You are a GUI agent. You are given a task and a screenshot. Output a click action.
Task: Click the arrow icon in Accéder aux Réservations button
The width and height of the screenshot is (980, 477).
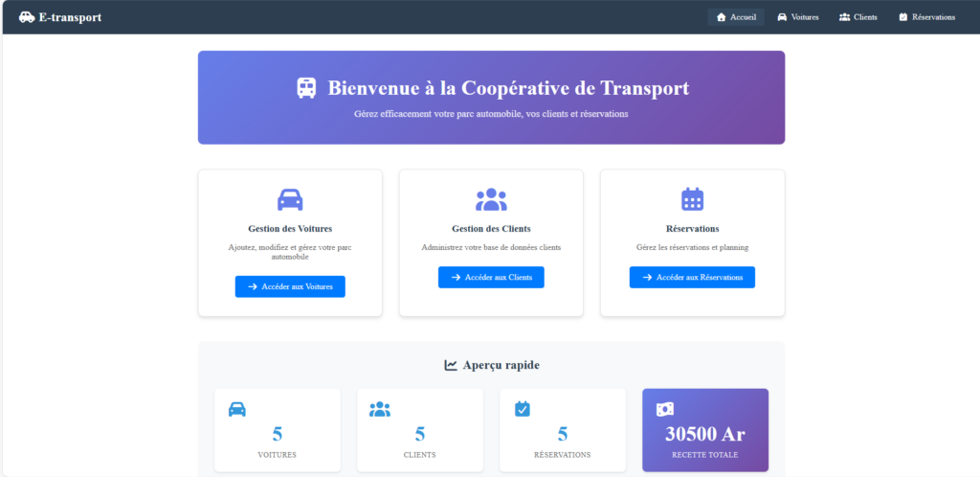pyautogui.click(x=647, y=277)
